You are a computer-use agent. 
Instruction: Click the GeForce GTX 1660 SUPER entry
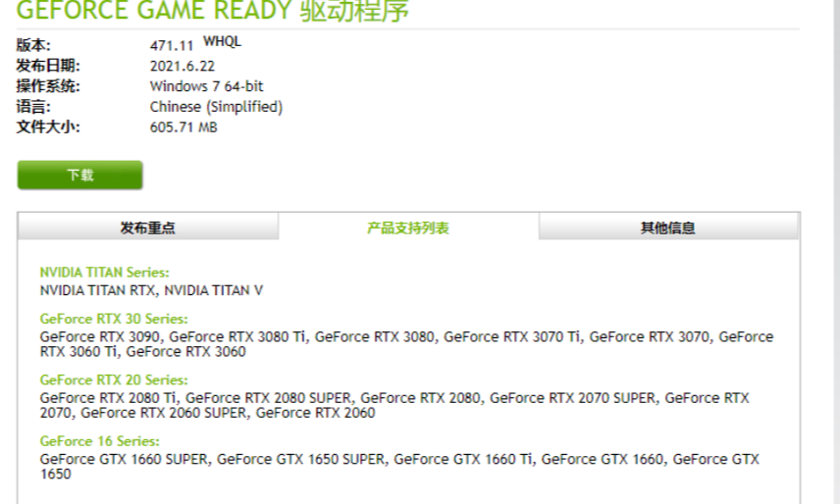[x=124, y=459]
